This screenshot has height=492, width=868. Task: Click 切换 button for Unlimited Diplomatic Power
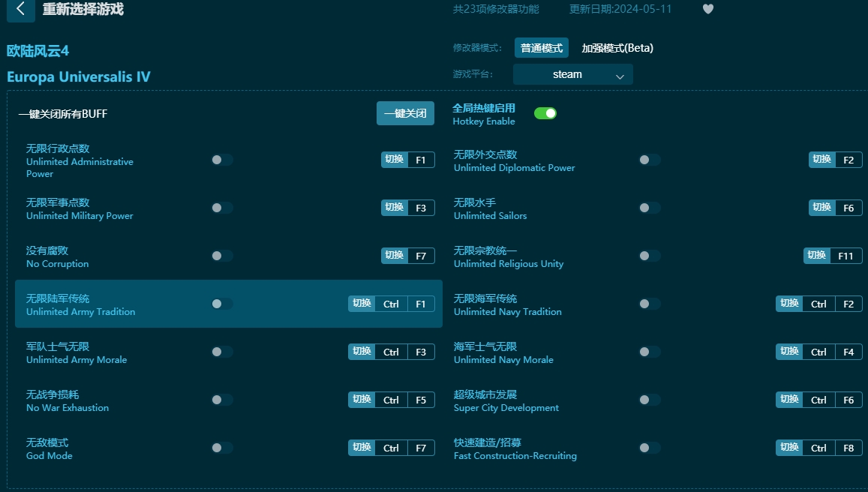(822, 160)
